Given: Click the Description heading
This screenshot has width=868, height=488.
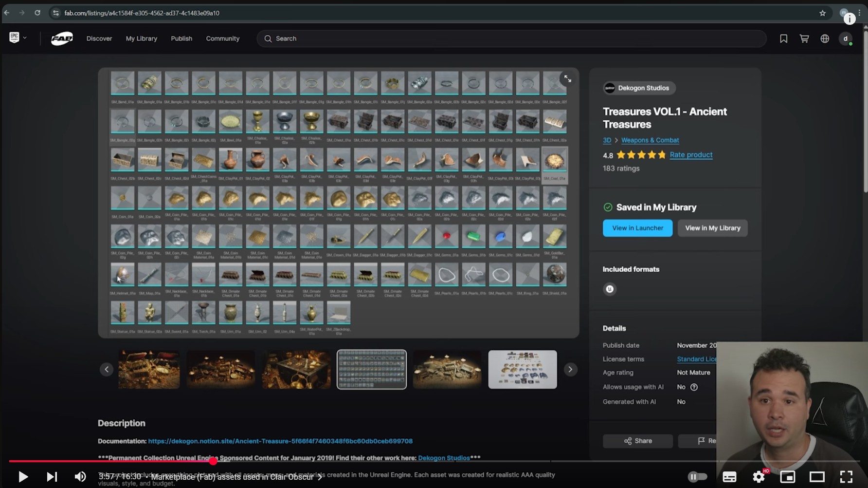Looking at the screenshot, I should tap(122, 423).
